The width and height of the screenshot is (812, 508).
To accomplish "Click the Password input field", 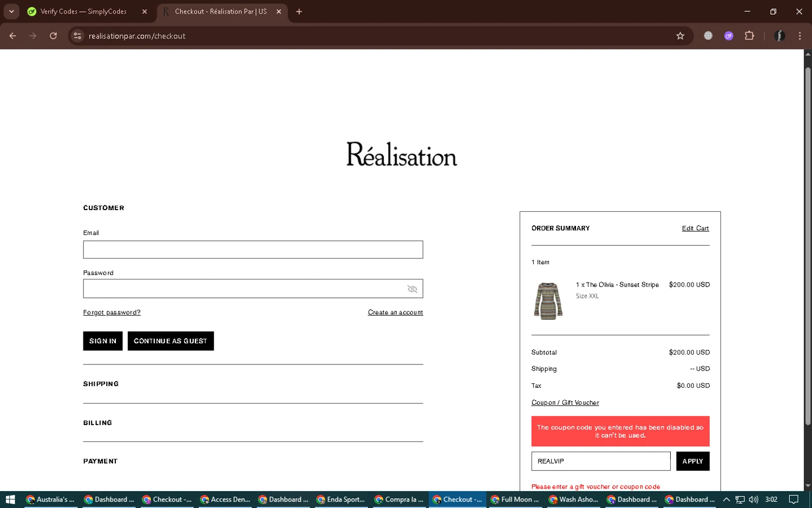I will (253, 289).
